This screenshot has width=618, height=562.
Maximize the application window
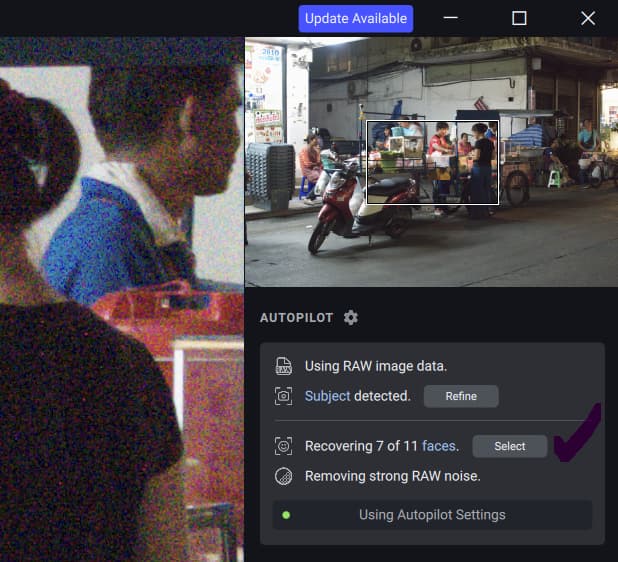519,18
